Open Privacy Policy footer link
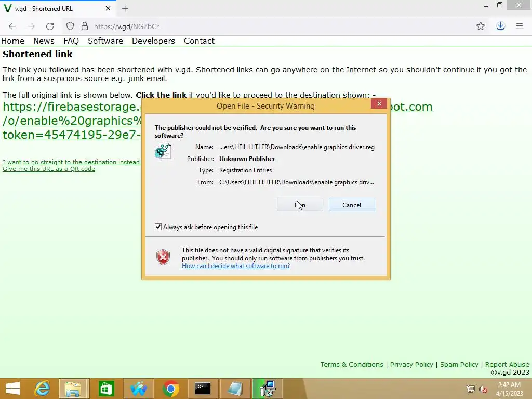532x399 pixels. [x=411, y=364]
